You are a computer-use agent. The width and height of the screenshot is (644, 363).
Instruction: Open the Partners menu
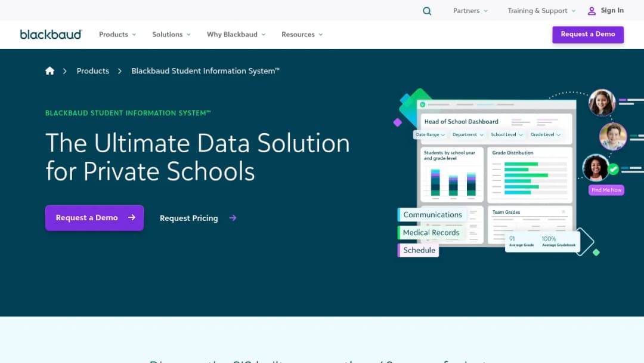tap(470, 11)
